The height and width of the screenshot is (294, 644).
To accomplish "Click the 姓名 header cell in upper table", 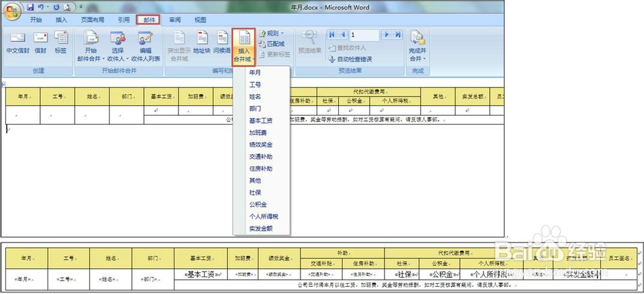I will [92, 96].
